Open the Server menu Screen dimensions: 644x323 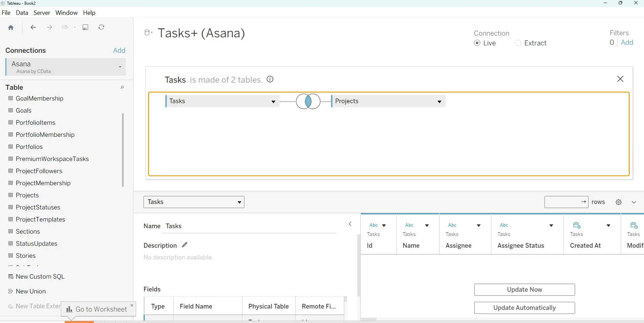click(42, 13)
